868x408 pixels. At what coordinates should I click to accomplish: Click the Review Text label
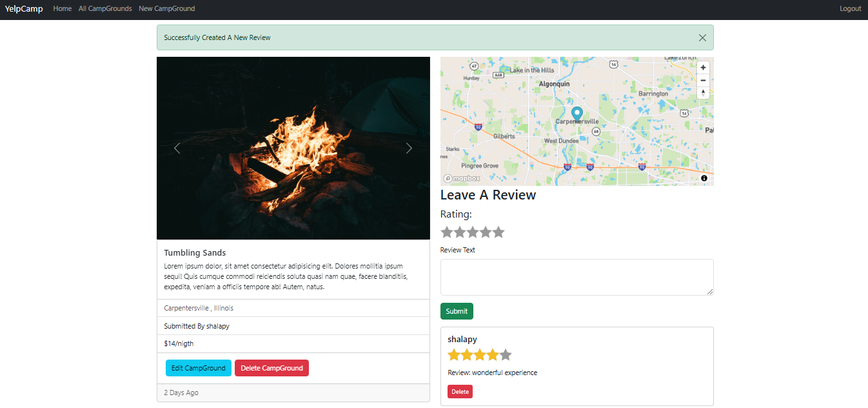click(x=458, y=250)
